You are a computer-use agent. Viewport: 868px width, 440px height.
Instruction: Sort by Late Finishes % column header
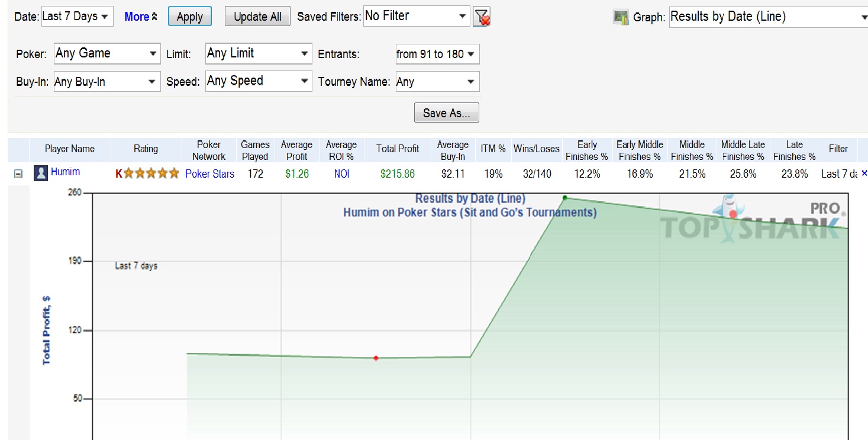click(x=794, y=150)
